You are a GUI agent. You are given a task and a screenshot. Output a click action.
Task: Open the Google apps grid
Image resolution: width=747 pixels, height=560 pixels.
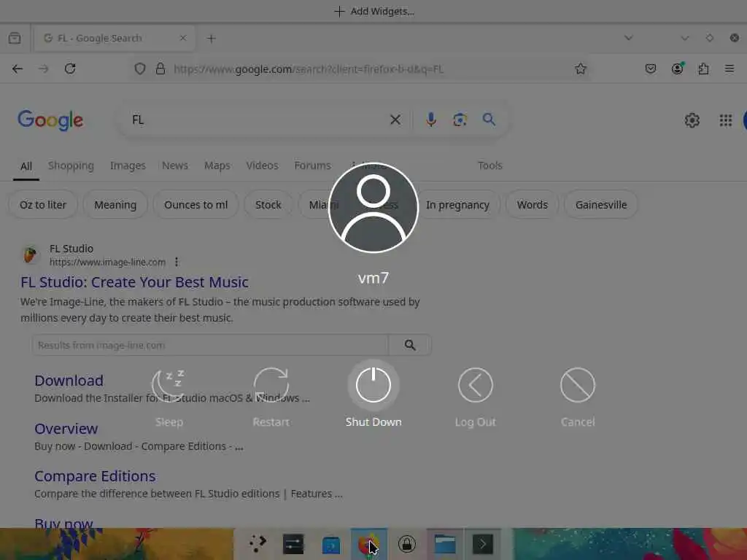(726, 120)
